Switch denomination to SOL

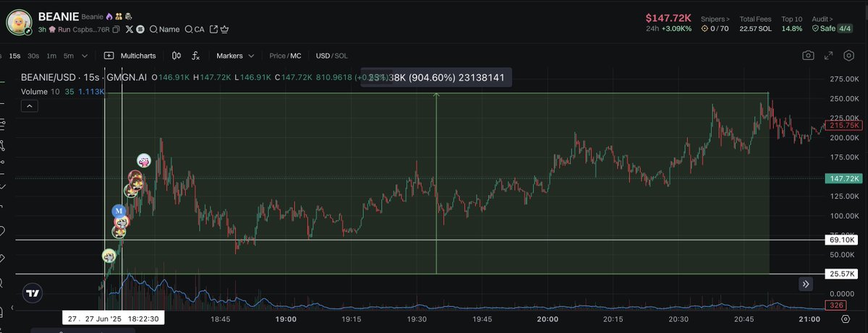(x=341, y=56)
